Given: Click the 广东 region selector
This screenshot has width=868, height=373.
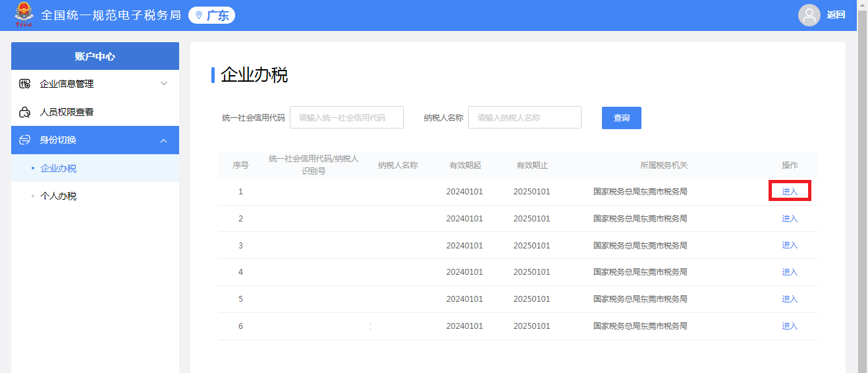Looking at the screenshot, I should (x=211, y=15).
